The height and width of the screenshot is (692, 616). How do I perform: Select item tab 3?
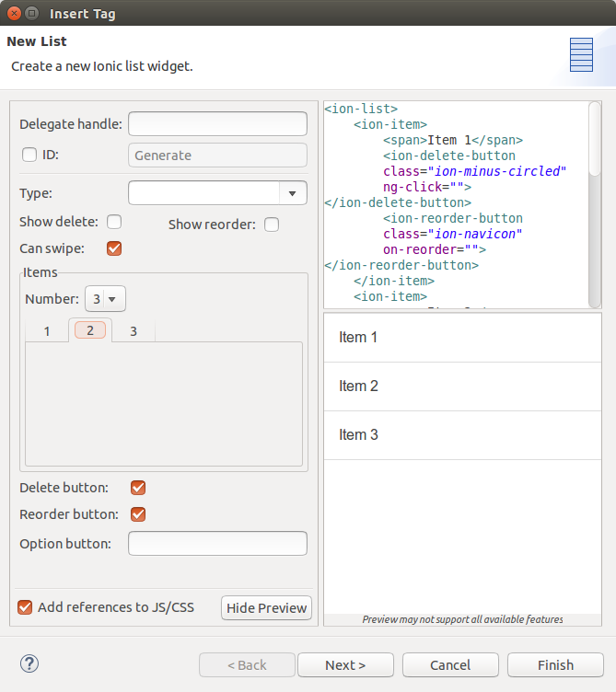(134, 331)
